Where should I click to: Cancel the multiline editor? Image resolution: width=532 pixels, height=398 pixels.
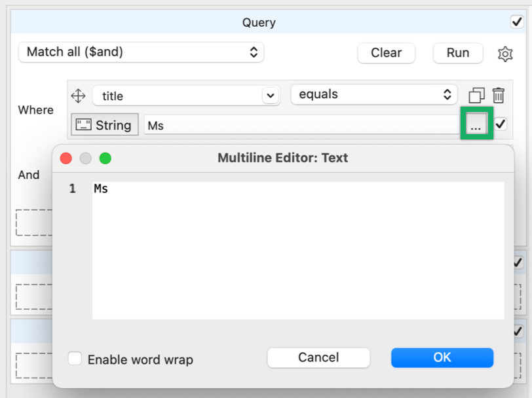click(x=318, y=357)
